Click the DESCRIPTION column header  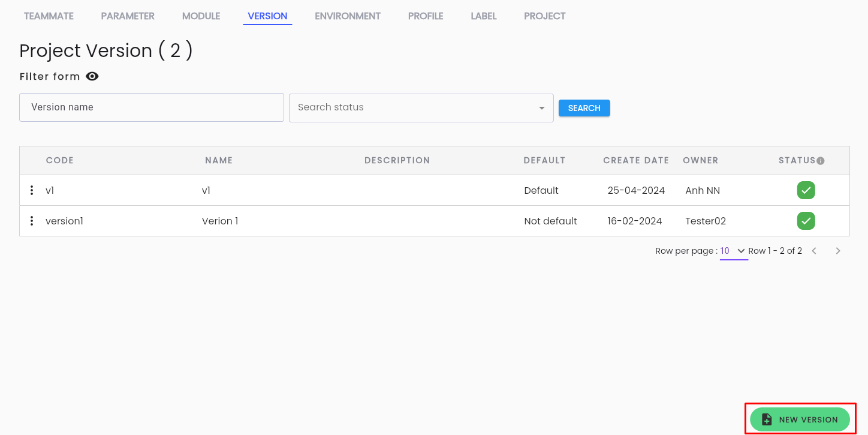coord(397,160)
